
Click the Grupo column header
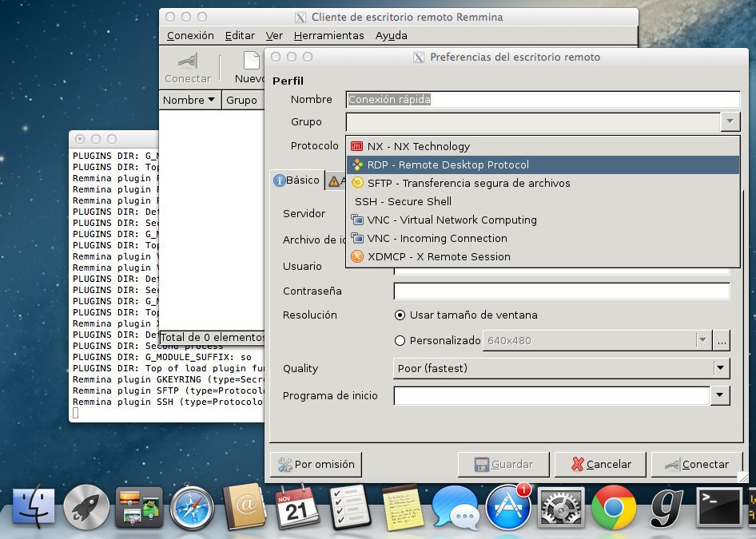[x=241, y=100]
